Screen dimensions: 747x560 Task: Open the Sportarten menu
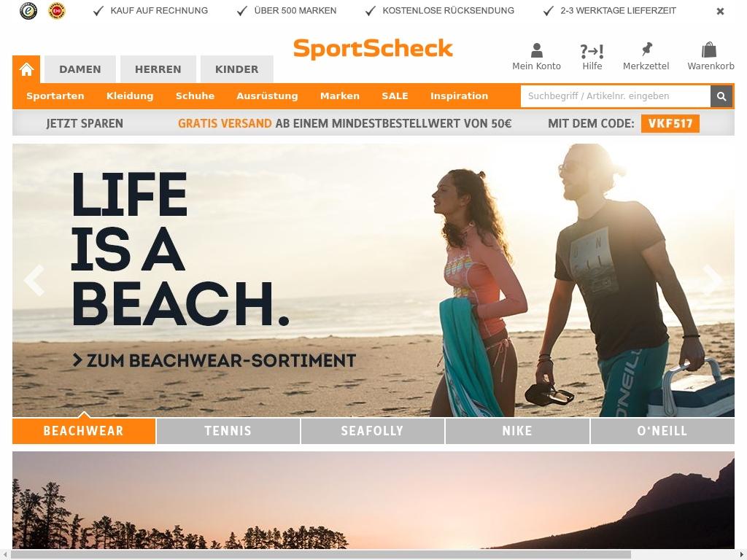(55, 96)
